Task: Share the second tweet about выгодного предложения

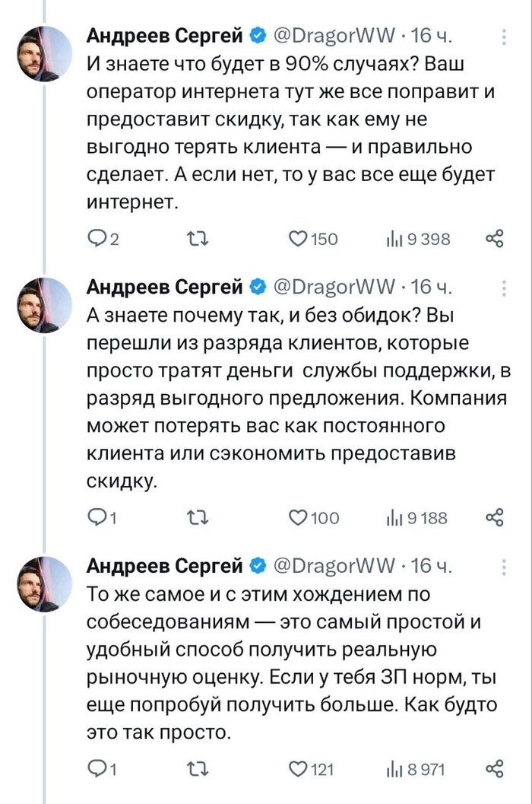Action: coord(495,518)
